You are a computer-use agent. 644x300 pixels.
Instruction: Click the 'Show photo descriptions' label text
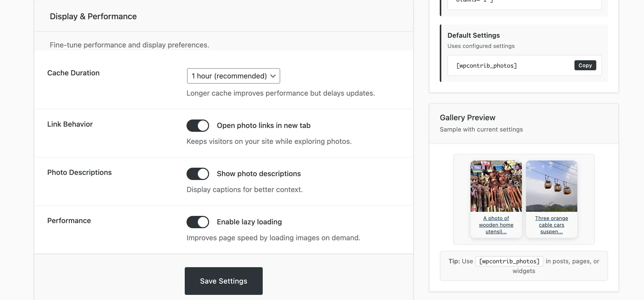click(259, 174)
